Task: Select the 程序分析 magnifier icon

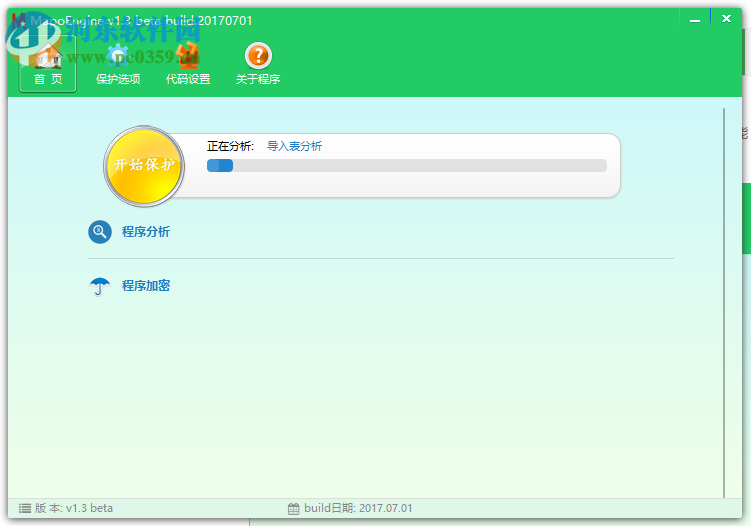Action: [100, 232]
